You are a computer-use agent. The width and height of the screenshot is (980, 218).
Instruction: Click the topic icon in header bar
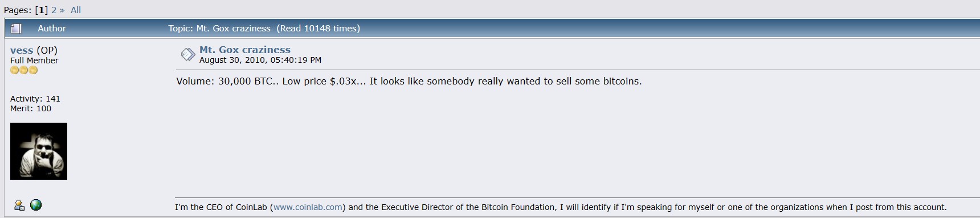17,29
